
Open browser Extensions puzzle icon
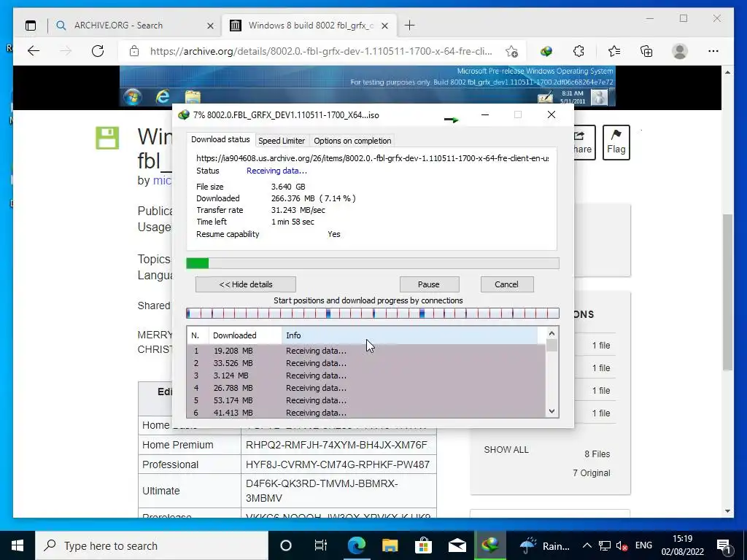coord(578,51)
